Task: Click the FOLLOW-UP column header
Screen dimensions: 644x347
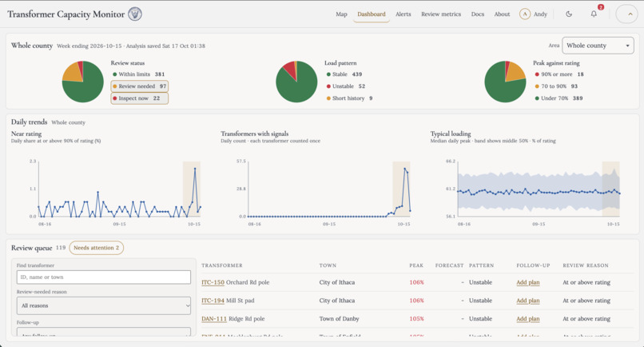Action: coord(533,265)
